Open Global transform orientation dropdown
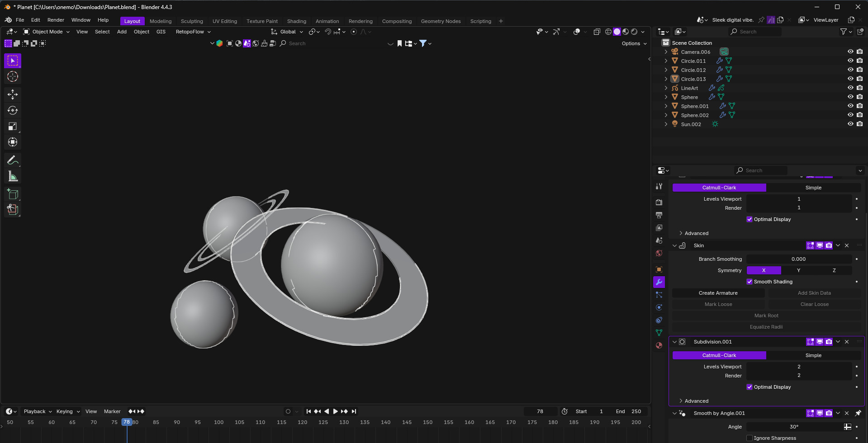The height and width of the screenshot is (443, 868). click(x=287, y=32)
